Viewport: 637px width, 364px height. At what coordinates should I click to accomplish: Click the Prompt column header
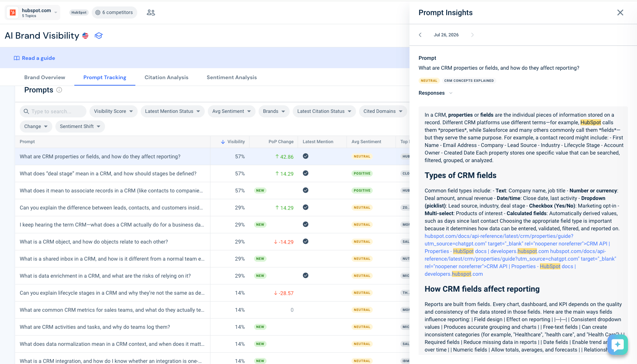point(27,142)
